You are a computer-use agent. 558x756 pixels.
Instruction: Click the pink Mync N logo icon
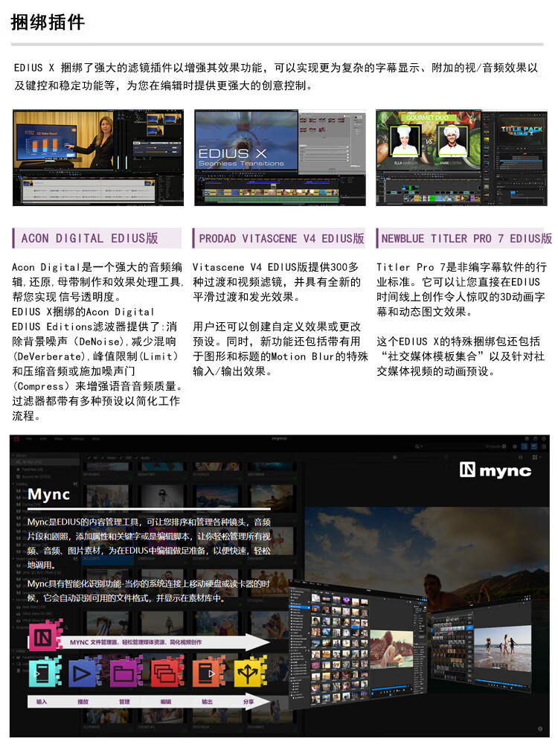click(x=45, y=636)
